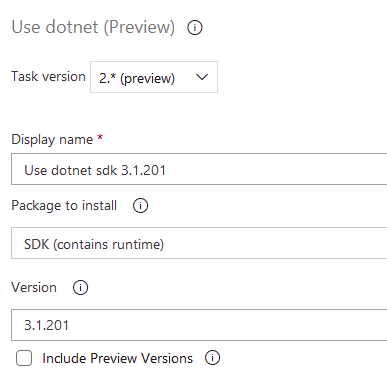Click the Use dotnet (Preview) heading
Screen dimensions: 387x378
[93, 27]
